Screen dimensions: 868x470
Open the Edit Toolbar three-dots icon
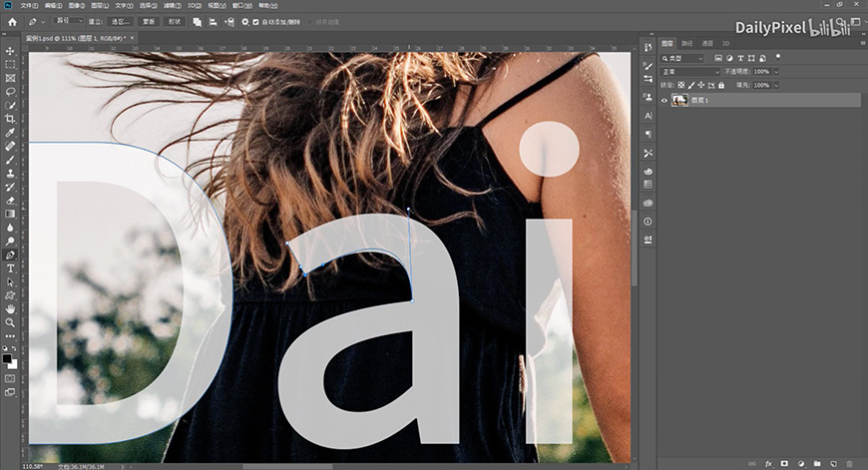[10, 336]
